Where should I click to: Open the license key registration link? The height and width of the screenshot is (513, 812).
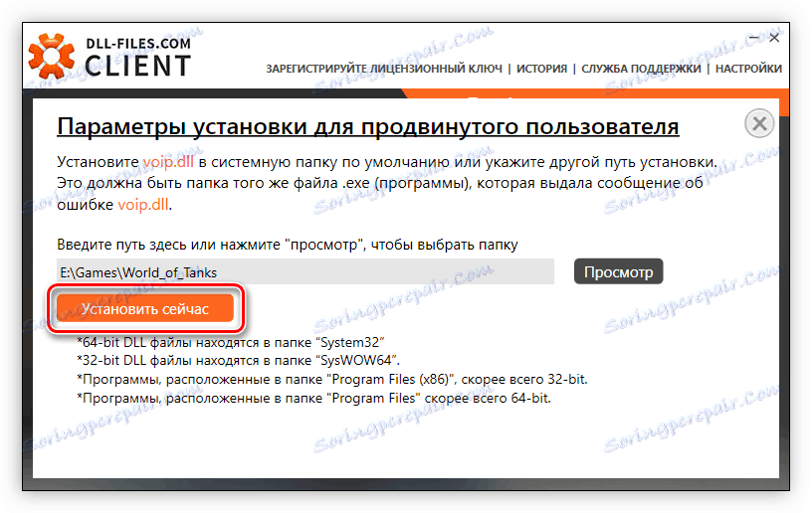coord(384,69)
